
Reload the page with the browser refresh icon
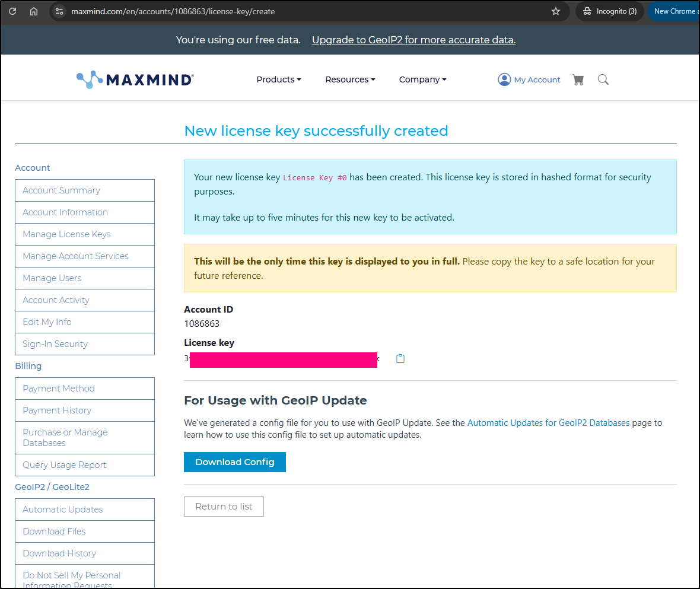pos(12,11)
